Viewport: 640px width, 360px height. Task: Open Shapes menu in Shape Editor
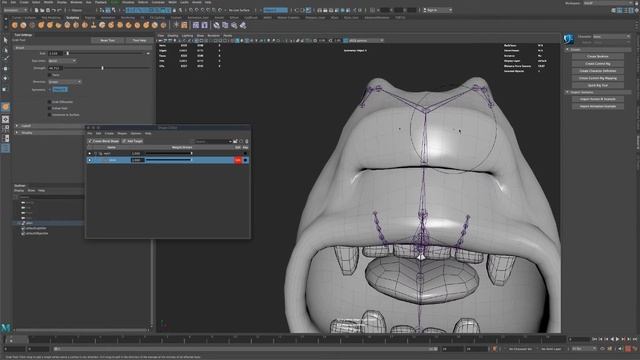click(122, 133)
